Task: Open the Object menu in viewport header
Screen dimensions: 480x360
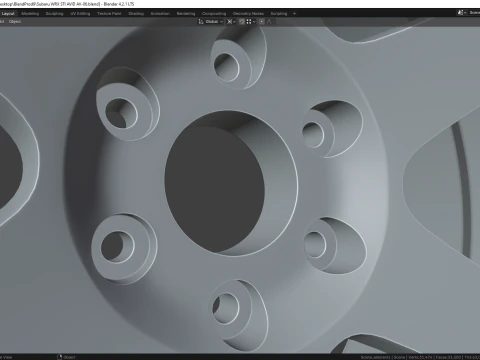Action: pos(15,22)
